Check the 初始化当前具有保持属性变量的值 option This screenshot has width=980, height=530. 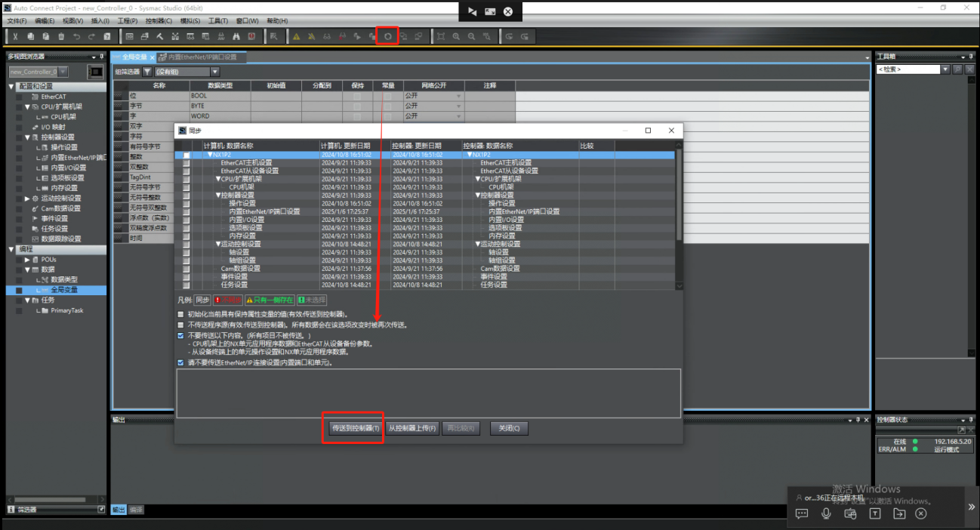(180, 313)
